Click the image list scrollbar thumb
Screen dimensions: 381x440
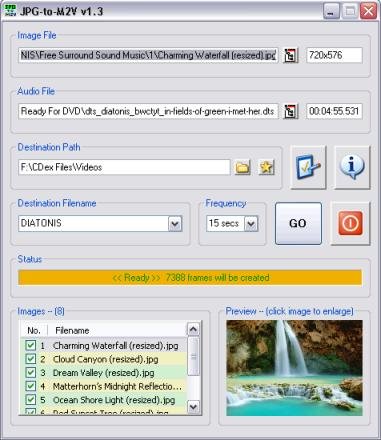193,356
